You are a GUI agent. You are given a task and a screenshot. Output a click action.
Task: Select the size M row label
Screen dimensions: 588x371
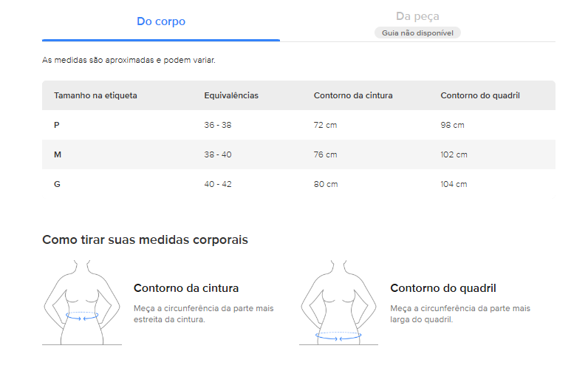coord(58,154)
